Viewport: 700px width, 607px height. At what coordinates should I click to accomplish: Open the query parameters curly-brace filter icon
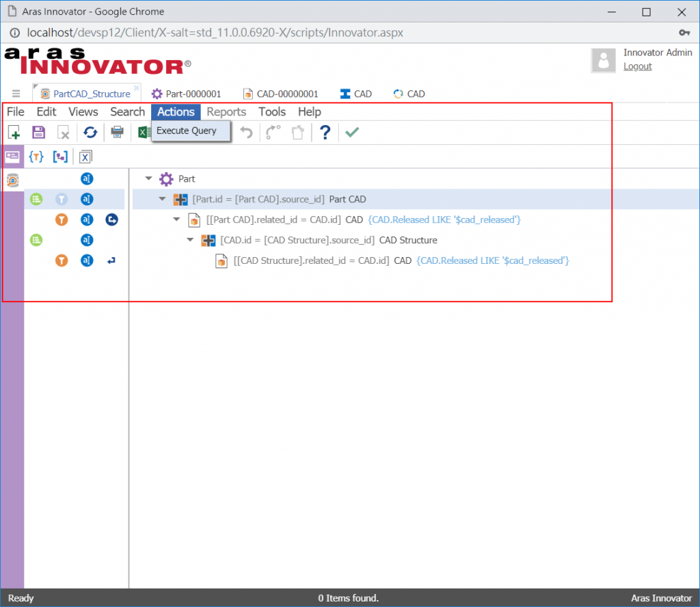(x=36, y=157)
